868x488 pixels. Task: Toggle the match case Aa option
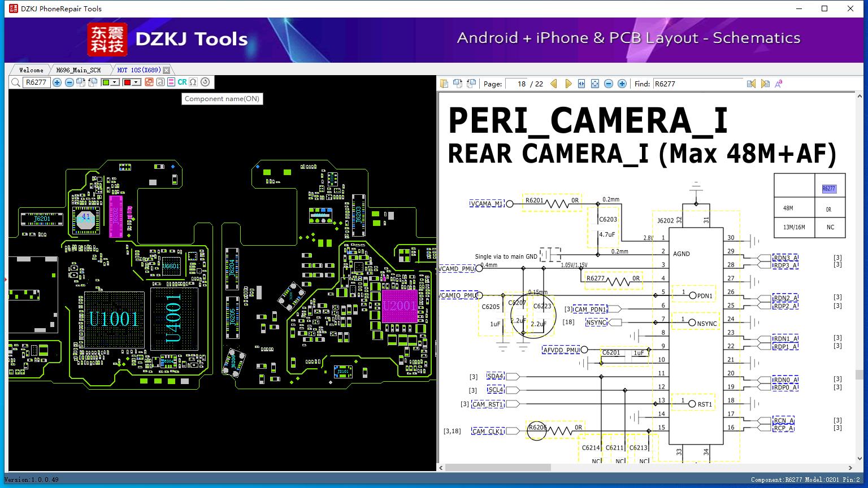(779, 84)
